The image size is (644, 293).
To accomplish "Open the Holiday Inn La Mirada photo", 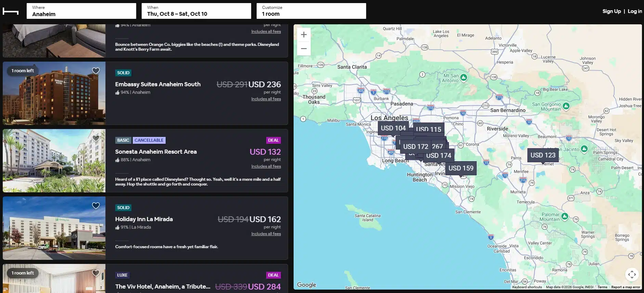I will point(54,228).
